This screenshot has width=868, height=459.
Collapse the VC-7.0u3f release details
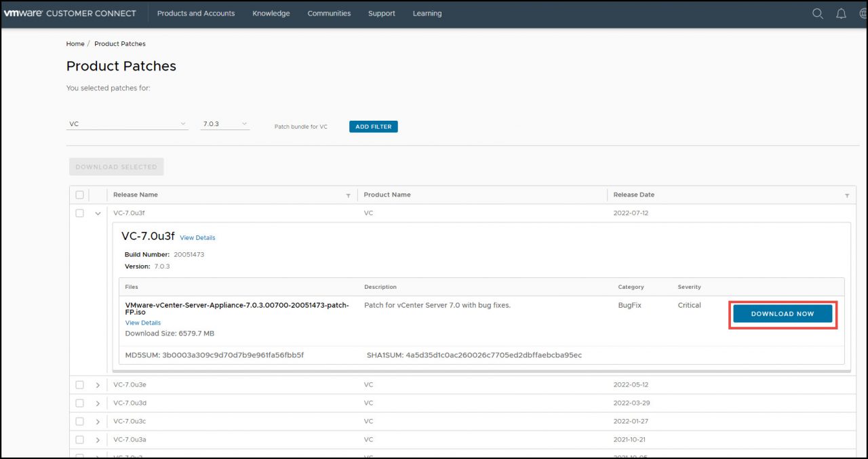tap(97, 213)
